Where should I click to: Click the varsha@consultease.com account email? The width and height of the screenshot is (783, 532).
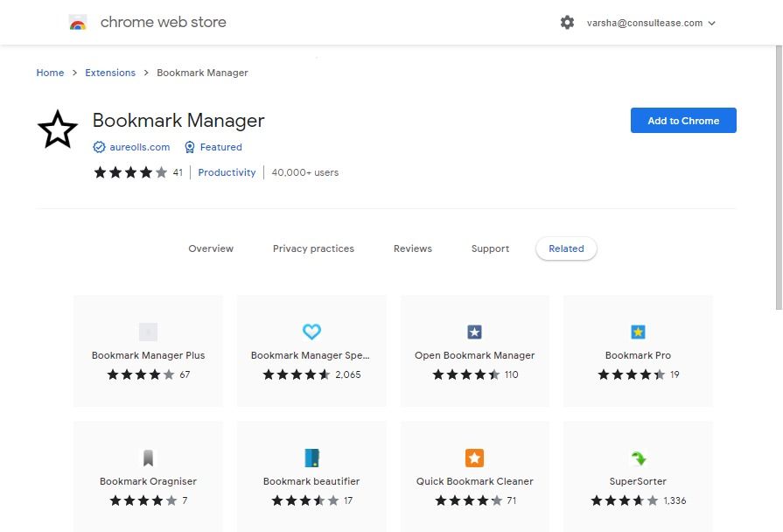click(644, 23)
